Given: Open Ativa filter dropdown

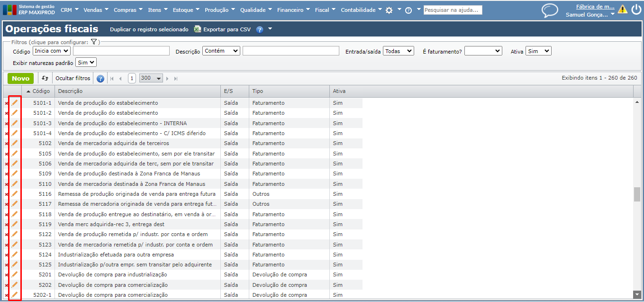Looking at the screenshot, I should (x=538, y=51).
